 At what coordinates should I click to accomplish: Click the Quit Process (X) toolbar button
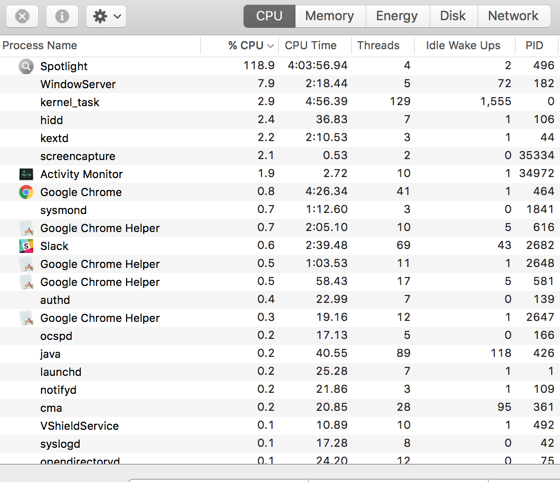(x=22, y=16)
